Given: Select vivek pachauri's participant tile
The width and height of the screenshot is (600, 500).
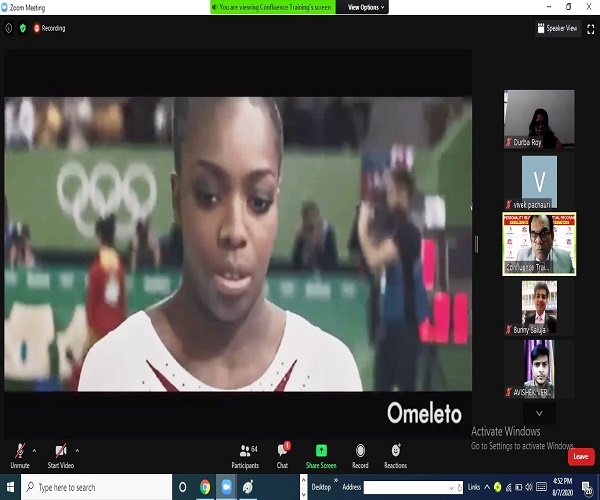Looking at the screenshot, I should click(539, 182).
